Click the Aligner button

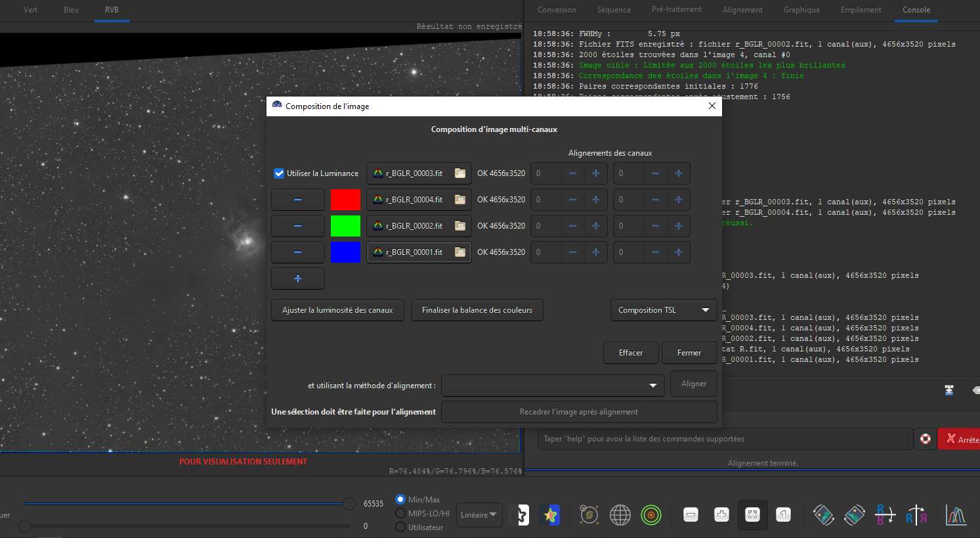click(x=694, y=384)
